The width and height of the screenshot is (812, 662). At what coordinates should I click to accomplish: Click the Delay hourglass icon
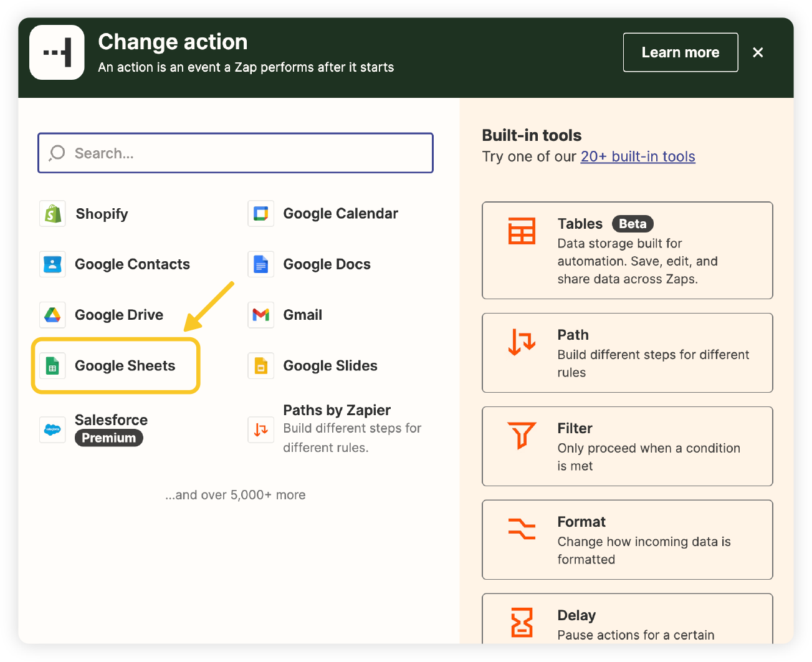522,622
